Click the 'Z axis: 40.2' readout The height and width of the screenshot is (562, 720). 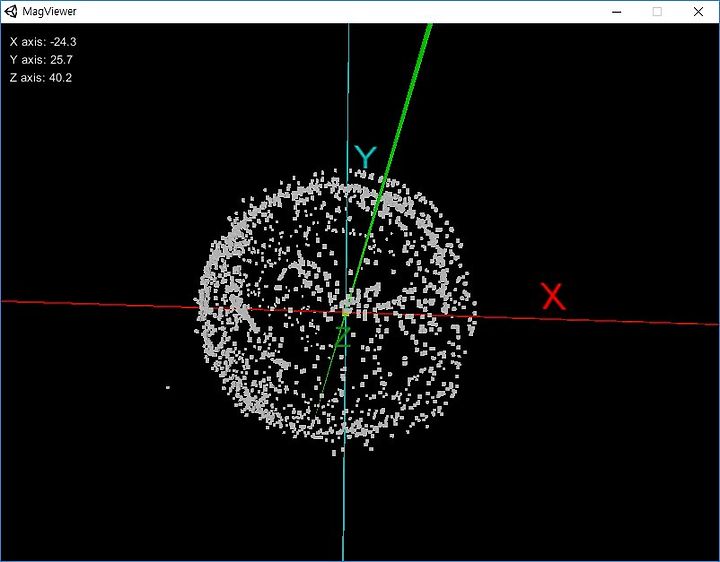40,78
